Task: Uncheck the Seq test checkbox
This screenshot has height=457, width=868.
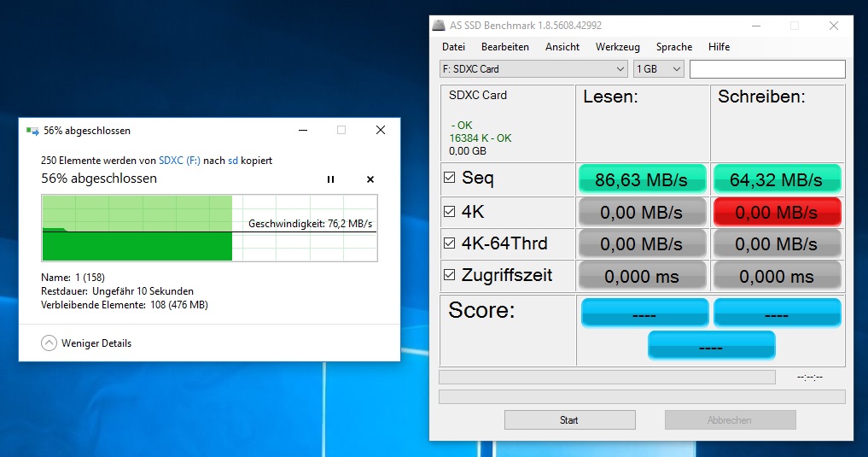Action: (450, 178)
